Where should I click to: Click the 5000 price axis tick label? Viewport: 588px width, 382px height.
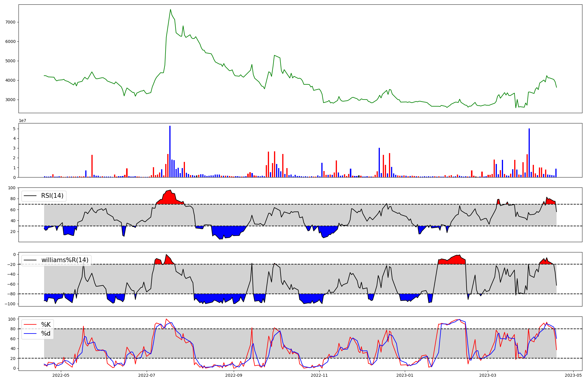click(11, 61)
